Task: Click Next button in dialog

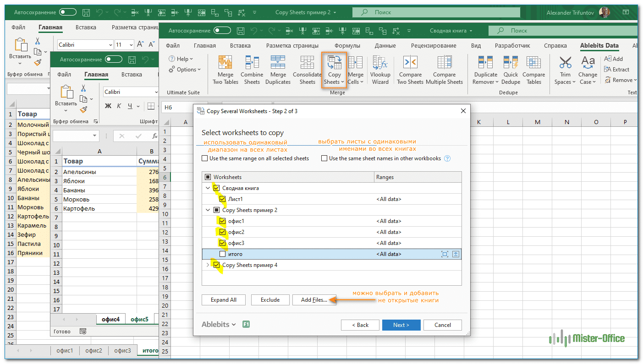Action: [x=401, y=325]
